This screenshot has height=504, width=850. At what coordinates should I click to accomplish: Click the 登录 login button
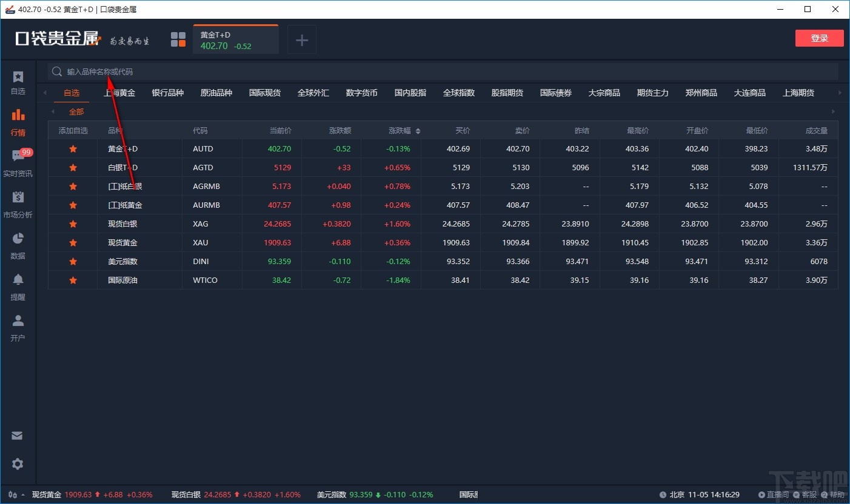click(x=819, y=38)
